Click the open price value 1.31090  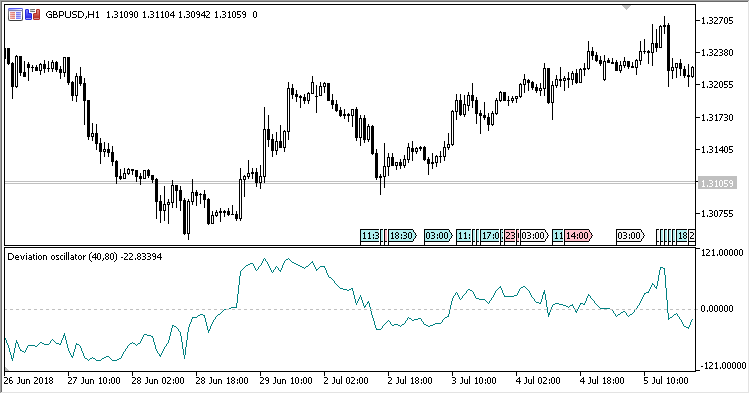point(122,15)
